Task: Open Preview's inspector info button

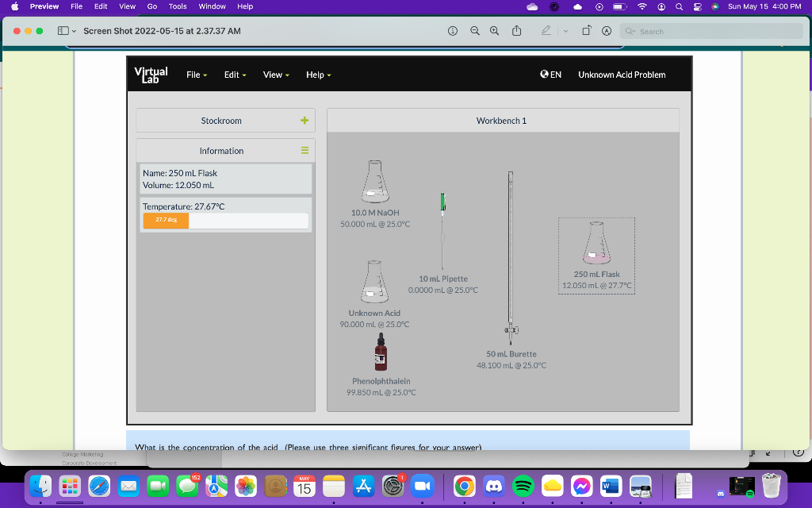Action: pyautogui.click(x=453, y=31)
